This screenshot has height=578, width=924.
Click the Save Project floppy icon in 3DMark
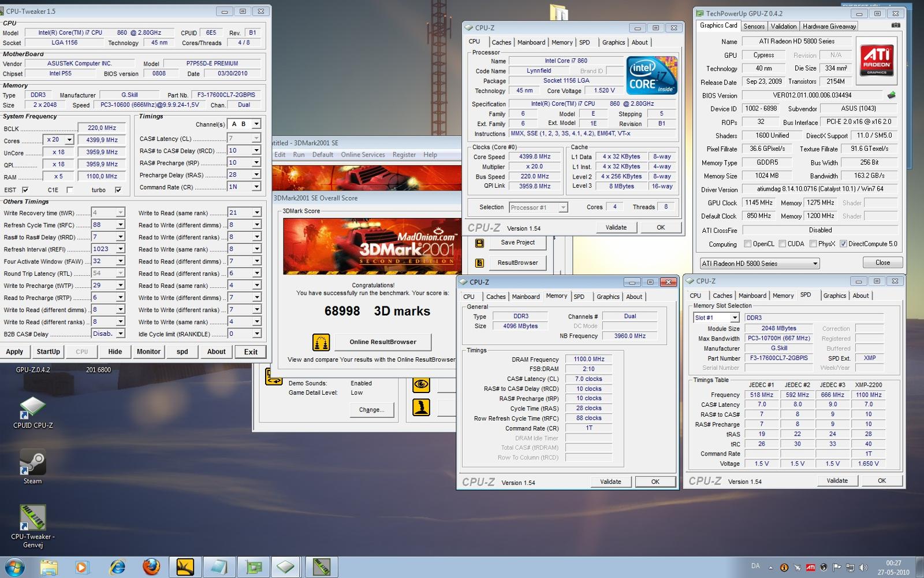coord(479,243)
